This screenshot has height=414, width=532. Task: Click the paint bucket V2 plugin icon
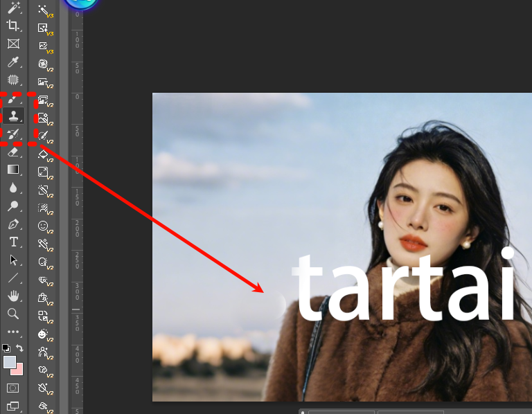click(x=44, y=155)
